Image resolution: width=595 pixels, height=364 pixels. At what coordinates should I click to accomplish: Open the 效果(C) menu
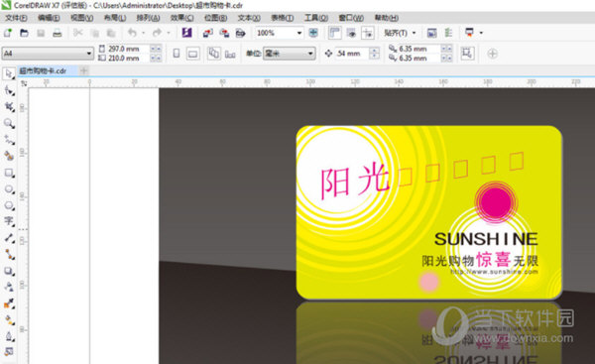click(x=181, y=18)
